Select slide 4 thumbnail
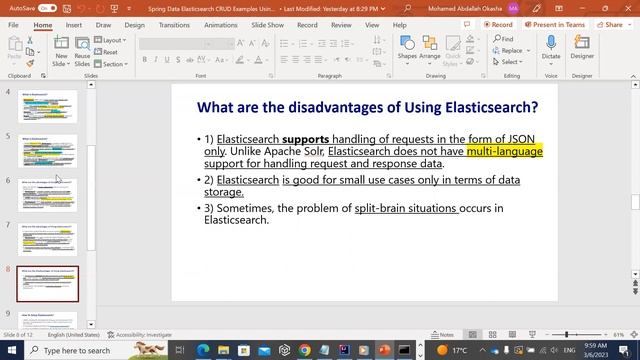 tap(47, 107)
